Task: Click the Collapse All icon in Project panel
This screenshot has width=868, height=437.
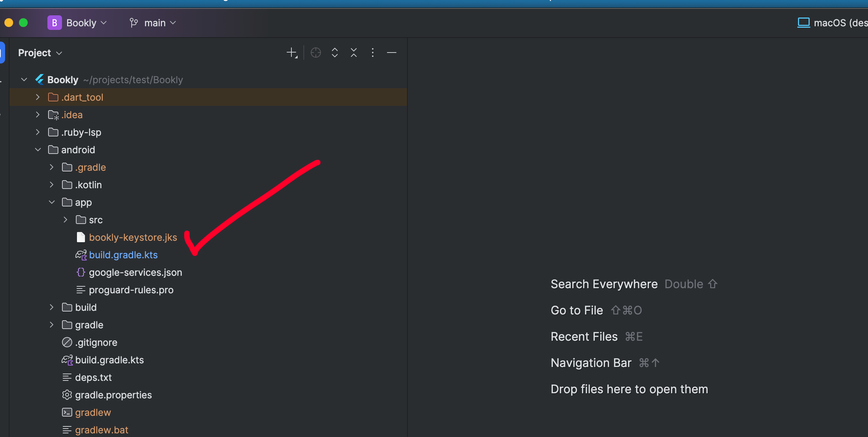Action: 354,53
